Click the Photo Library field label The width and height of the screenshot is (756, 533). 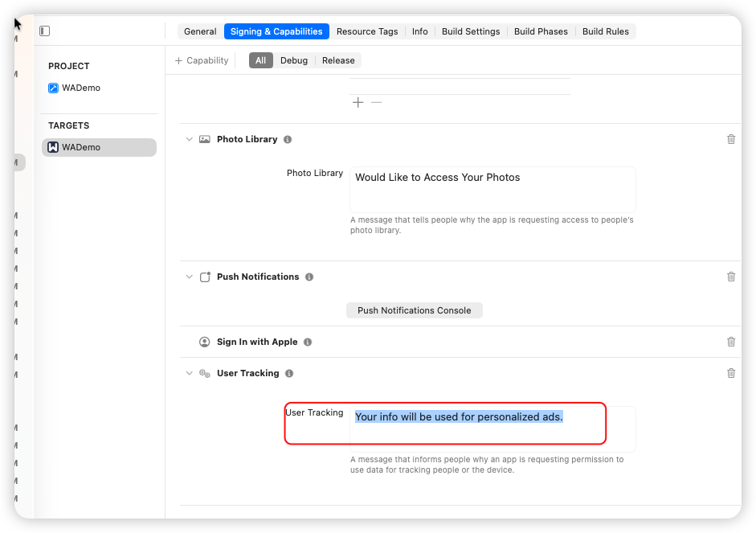coord(315,173)
